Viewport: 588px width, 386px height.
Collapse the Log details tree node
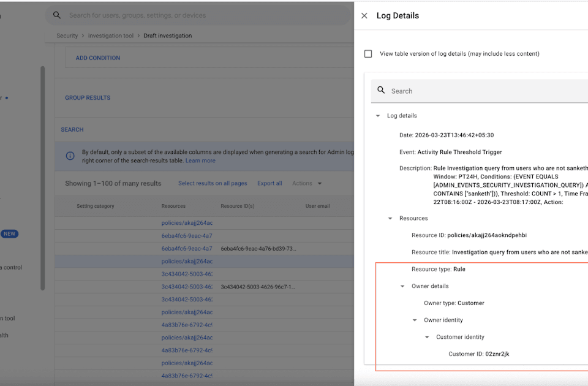point(378,116)
